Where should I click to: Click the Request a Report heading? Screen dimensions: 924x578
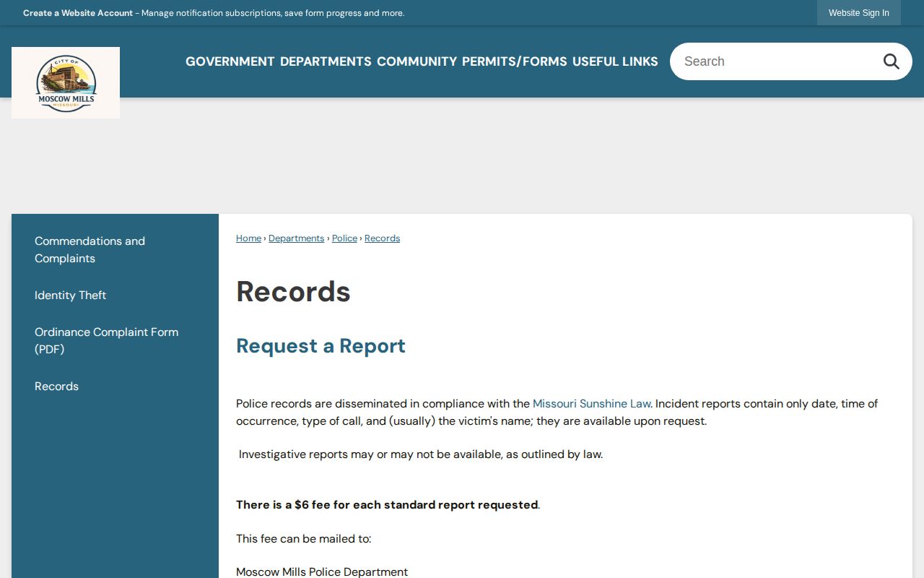321,346
